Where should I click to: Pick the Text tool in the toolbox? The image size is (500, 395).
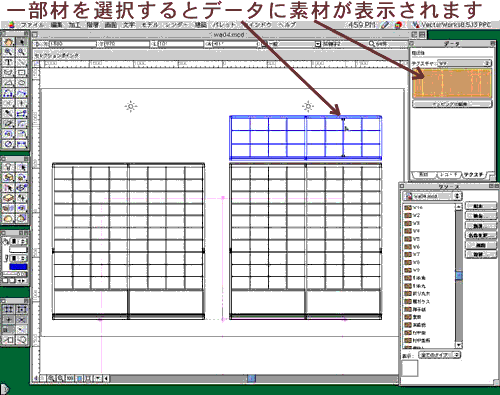(x=9, y=62)
